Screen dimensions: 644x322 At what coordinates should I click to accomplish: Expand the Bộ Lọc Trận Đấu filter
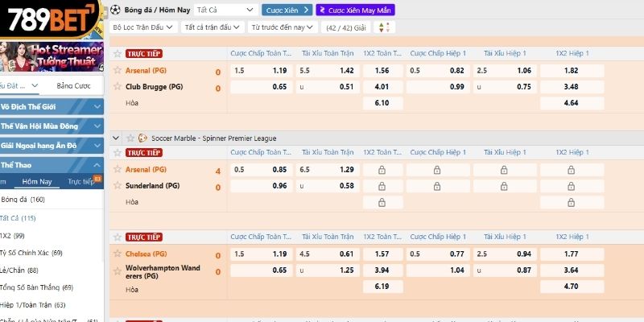click(142, 27)
